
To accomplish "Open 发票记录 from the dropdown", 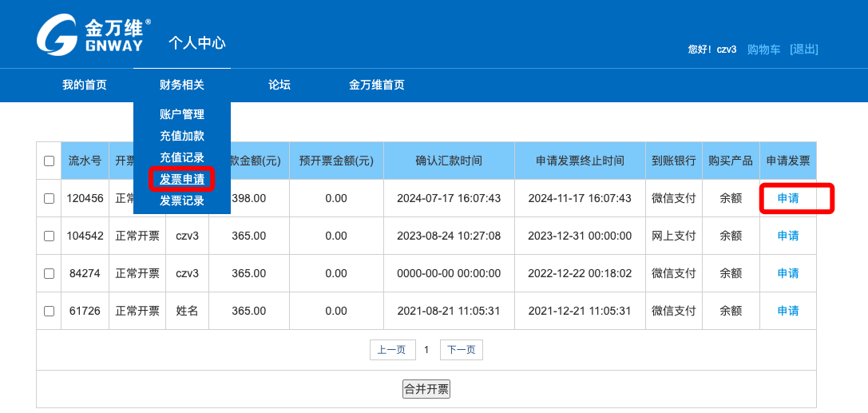I will click(x=181, y=201).
